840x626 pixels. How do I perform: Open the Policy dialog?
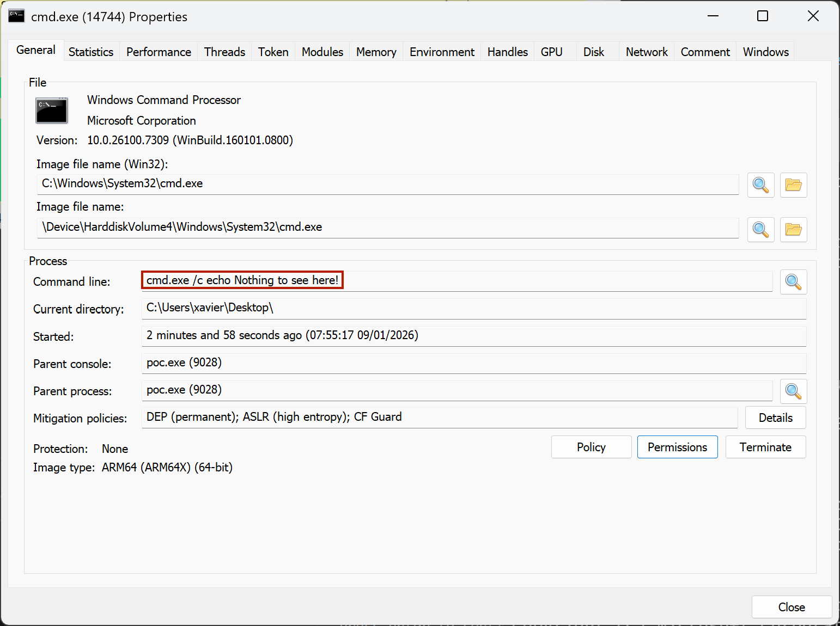pyautogui.click(x=591, y=447)
